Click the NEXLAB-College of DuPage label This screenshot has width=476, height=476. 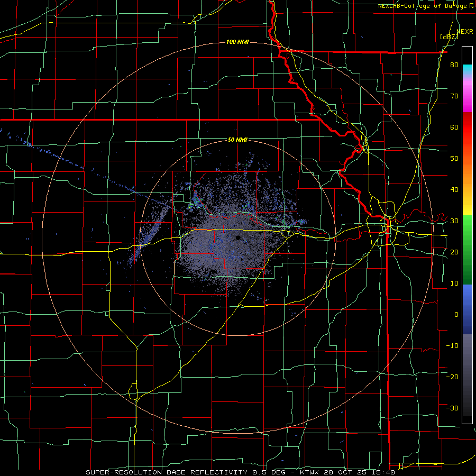point(425,6)
